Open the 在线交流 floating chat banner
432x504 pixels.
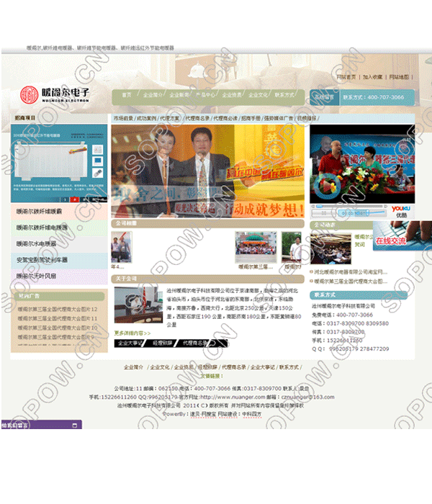point(402,235)
